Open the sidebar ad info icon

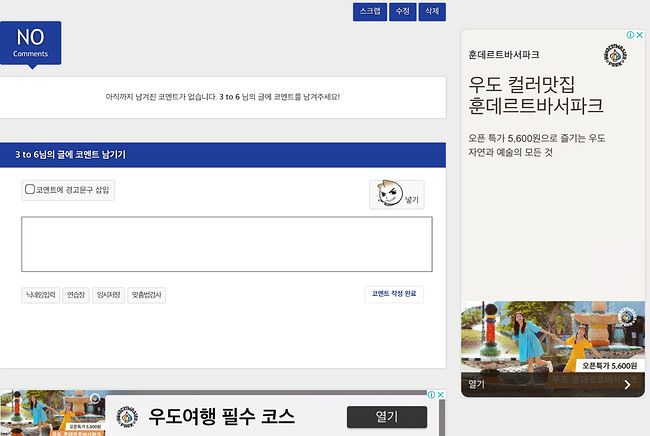[x=631, y=35]
